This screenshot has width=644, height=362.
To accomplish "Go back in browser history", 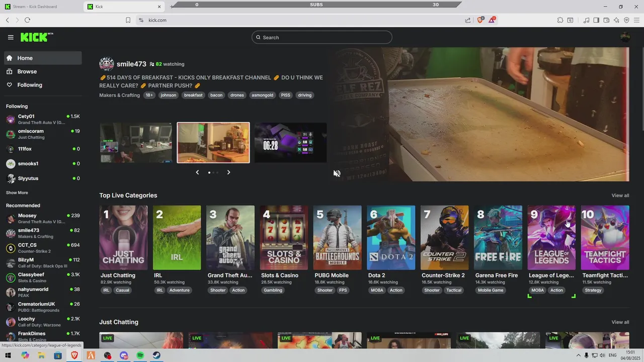I will pyautogui.click(x=8, y=20).
